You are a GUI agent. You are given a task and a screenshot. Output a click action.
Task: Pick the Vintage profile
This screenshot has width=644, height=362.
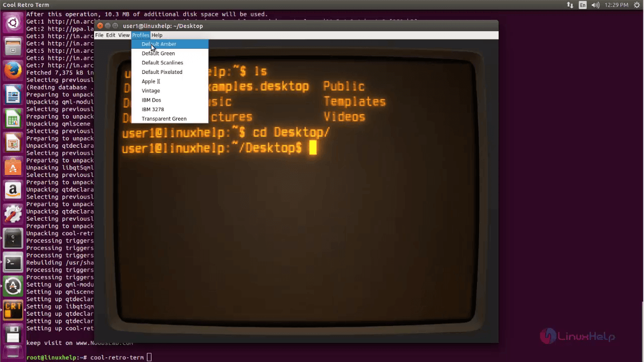click(x=170, y=90)
